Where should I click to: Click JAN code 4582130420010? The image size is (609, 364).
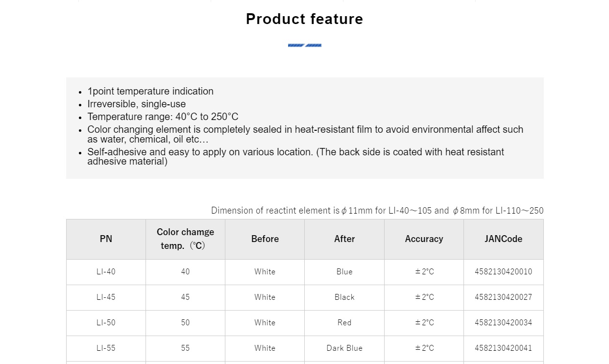(503, 272)
